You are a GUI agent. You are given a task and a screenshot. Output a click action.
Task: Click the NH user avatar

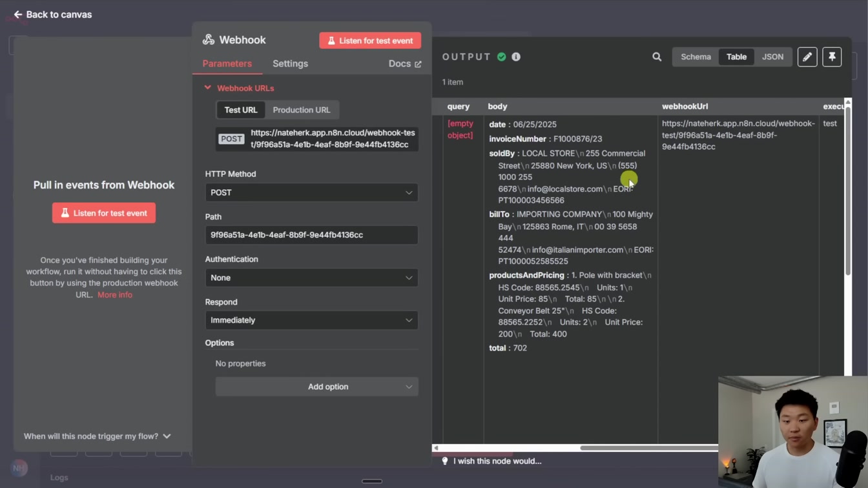point(19,468)
